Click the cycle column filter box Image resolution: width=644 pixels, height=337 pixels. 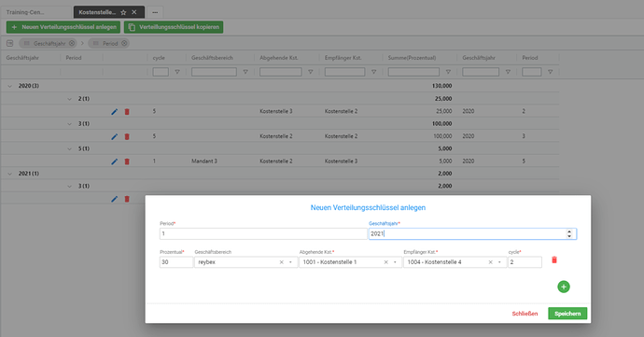click(161, 72)
